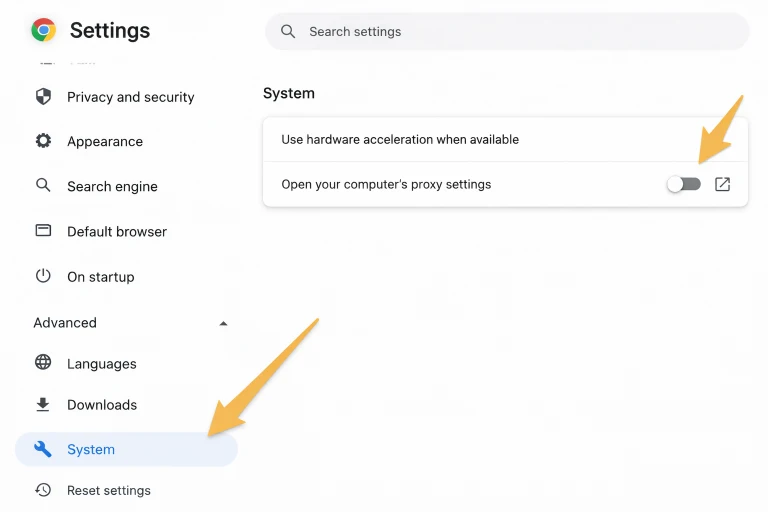Image resolution: width=768 pixels, height=512 pixels.
Task: Click the Settings page title
Action: click(x=110, y=30)
